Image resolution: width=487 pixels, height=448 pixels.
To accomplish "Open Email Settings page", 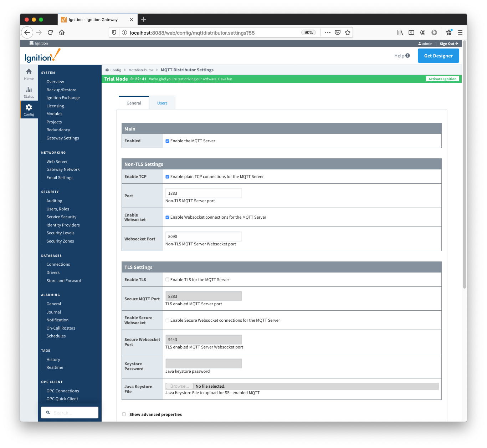I will click(x=60, y=178).
